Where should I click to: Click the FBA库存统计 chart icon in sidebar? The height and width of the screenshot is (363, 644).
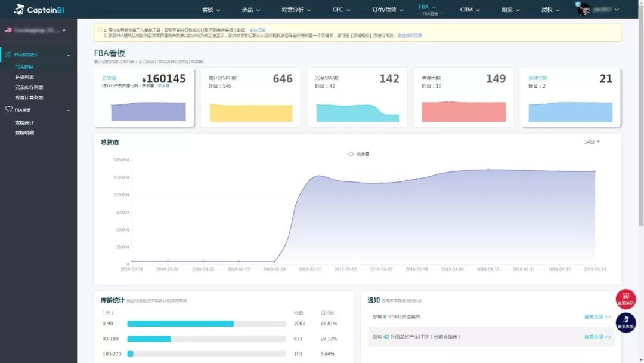8,54
